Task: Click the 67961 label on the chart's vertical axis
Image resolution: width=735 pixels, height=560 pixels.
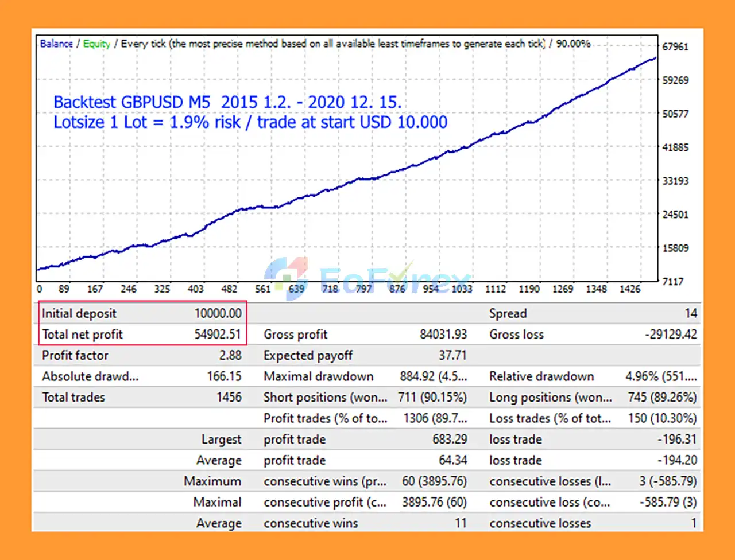Action: pyautogui.click(x=675, y=47)
